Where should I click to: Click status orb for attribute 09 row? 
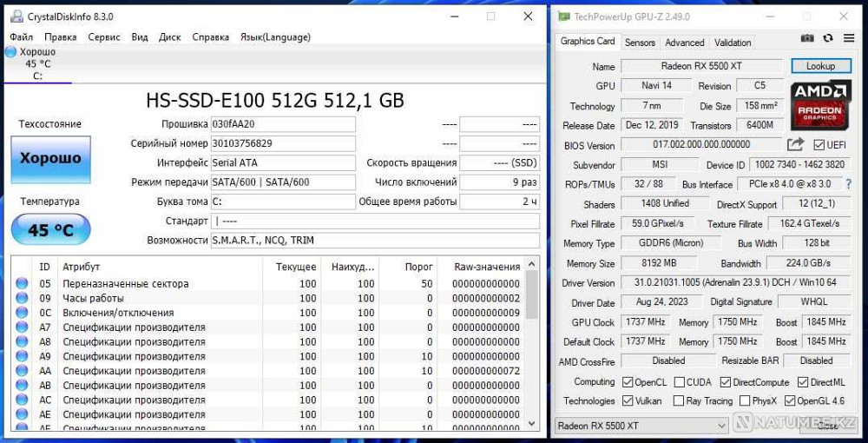coord(22,298)
